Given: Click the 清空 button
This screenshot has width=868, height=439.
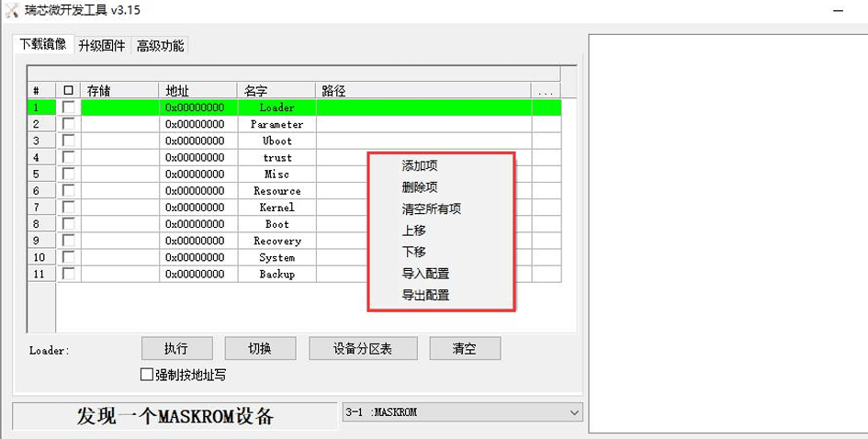Looking at the screenshot, I should (x=464, y=349).
